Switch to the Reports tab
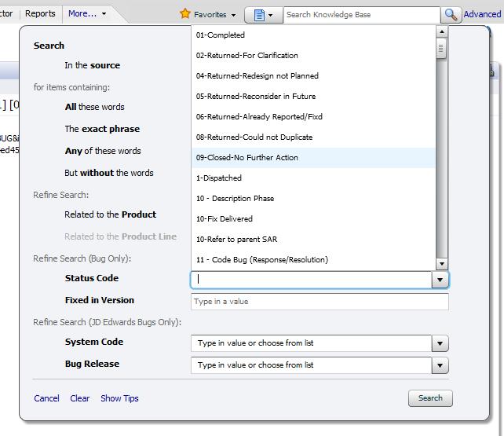The image size is (504, 436). coord(40,13)
